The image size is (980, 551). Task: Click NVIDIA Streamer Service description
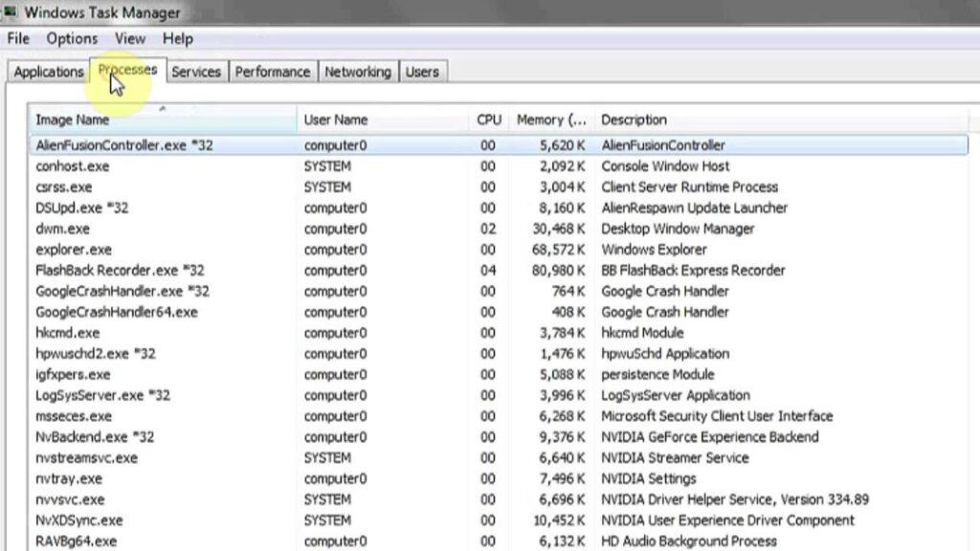click(x=675, y=458)
